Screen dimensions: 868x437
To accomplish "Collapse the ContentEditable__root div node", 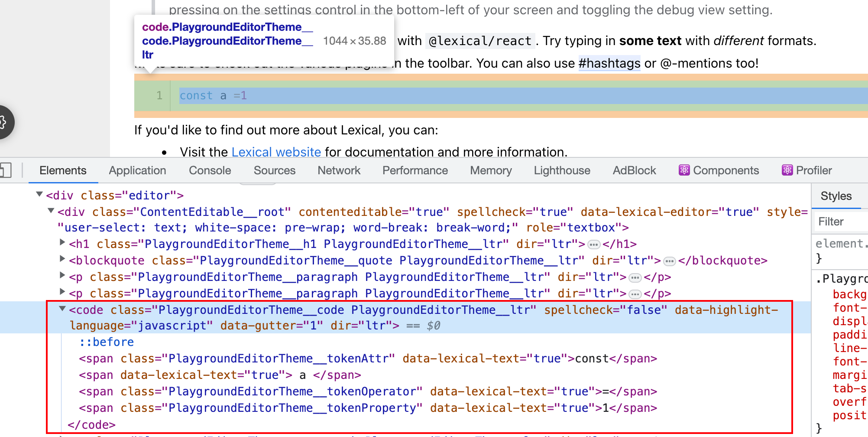I will tap(51, 211).
